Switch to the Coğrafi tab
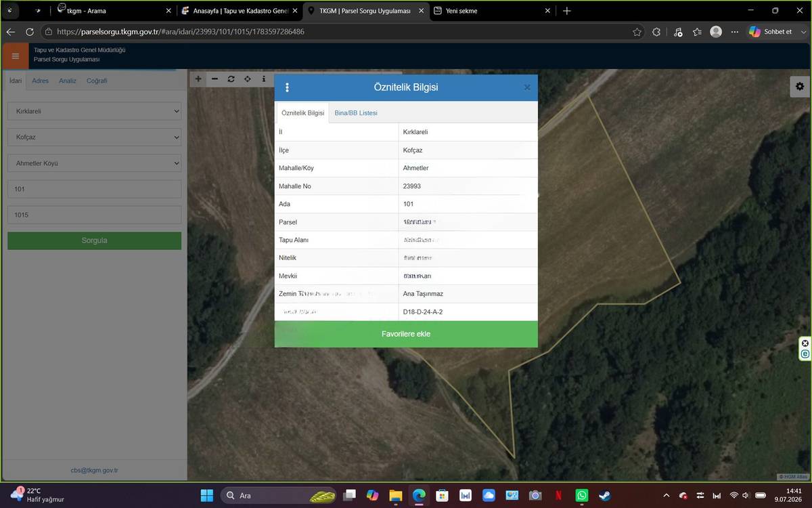Image resolution: width=812 pixels, height=508 pixels. (x=97, y=81)
